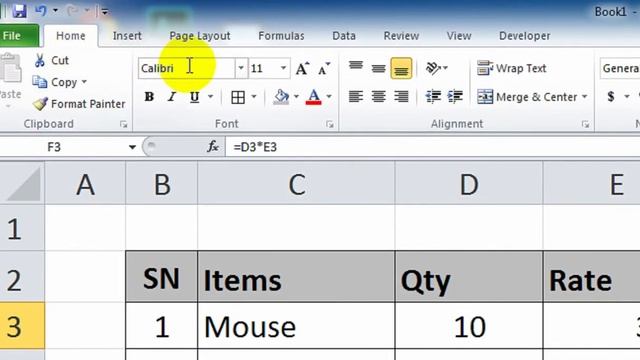This screenshot has width=640, height=360.
Task: Click Increase Font Size icon
Action: click(302, 69)
